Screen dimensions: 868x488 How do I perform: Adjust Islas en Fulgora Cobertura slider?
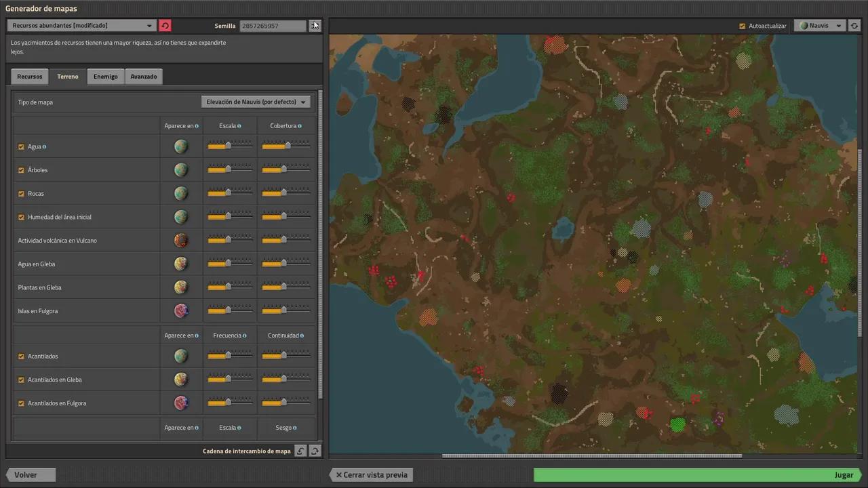[x=286, y=310]
